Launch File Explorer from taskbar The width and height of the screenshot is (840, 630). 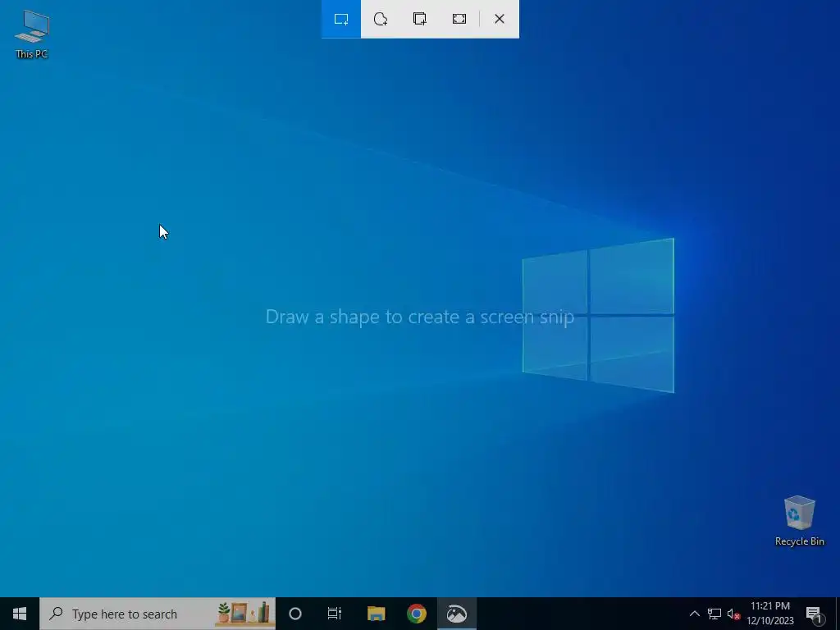376,614
